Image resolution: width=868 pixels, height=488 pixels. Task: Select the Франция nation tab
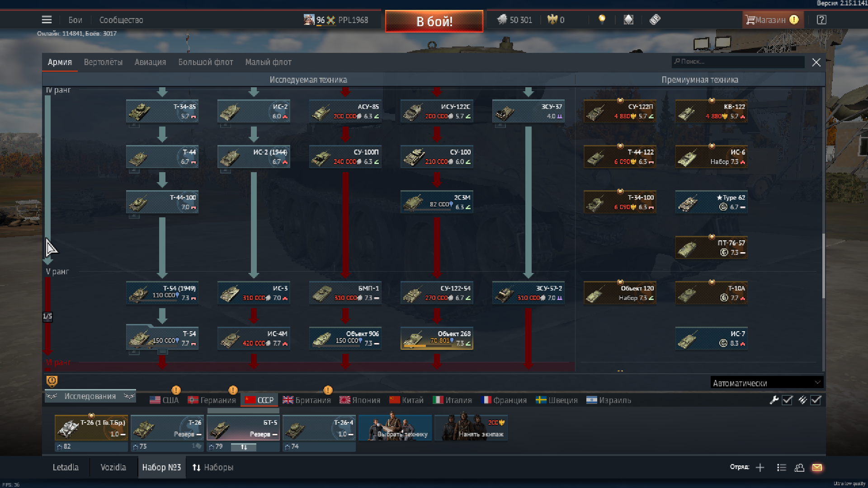tap(504, 400)
